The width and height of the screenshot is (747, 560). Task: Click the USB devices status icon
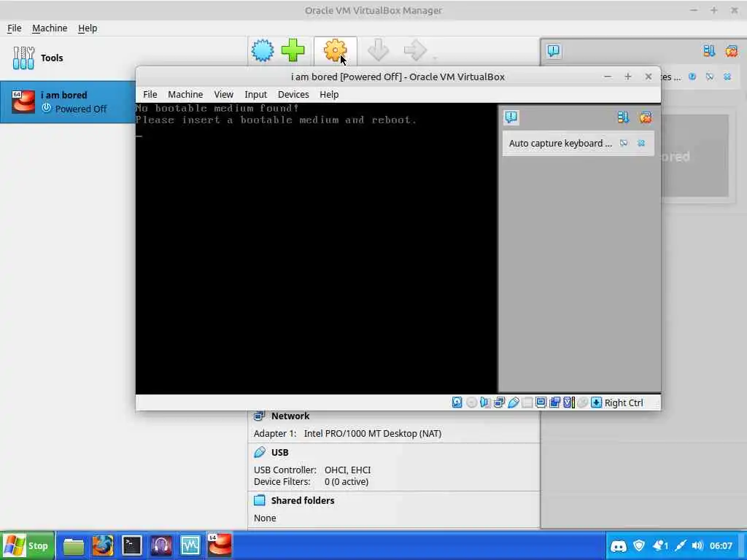point(513,402)
